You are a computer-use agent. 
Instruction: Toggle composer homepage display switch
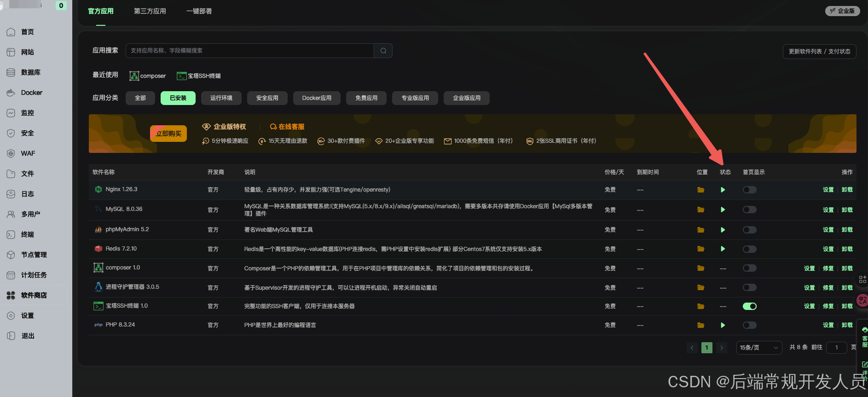tap(749, 268)
